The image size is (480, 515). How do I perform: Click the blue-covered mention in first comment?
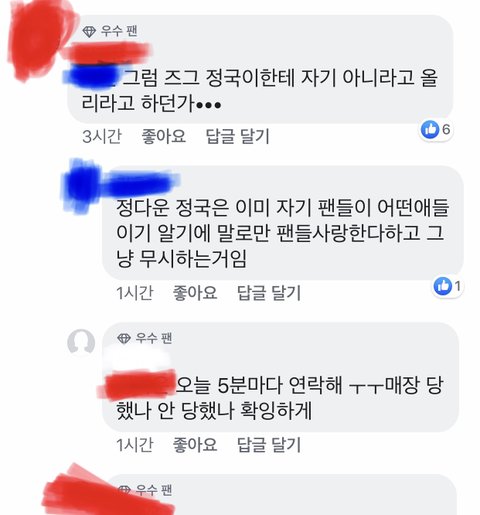(x=91, y=77)
